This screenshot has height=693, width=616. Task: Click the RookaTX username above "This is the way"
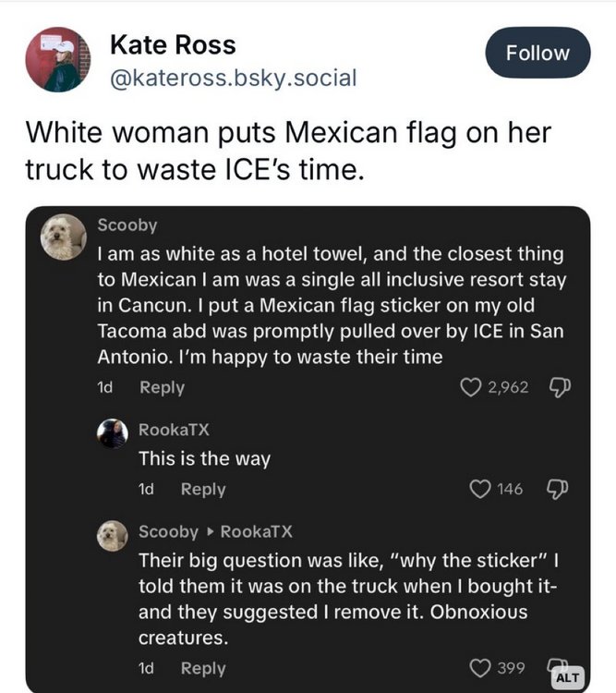pyautogui.click(x=169, y=429)
